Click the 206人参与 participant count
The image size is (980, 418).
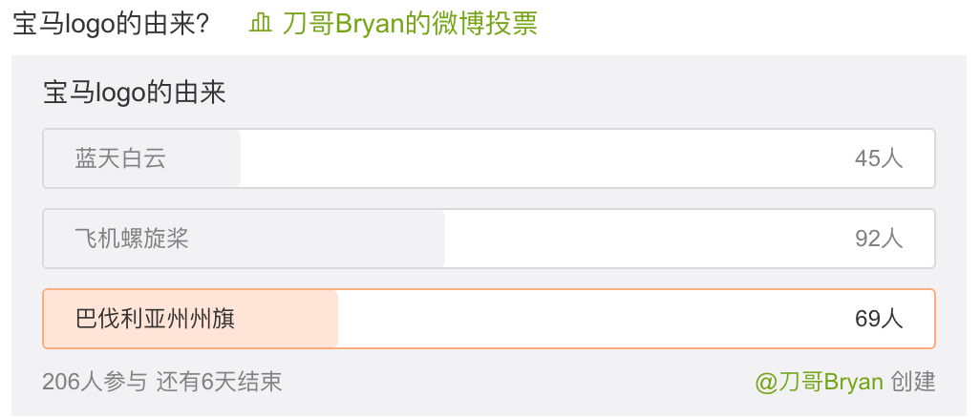tap(94, 382)
